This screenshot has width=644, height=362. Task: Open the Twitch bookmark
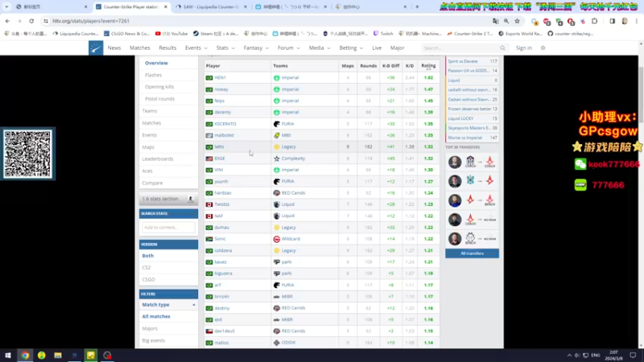(383, 34)
